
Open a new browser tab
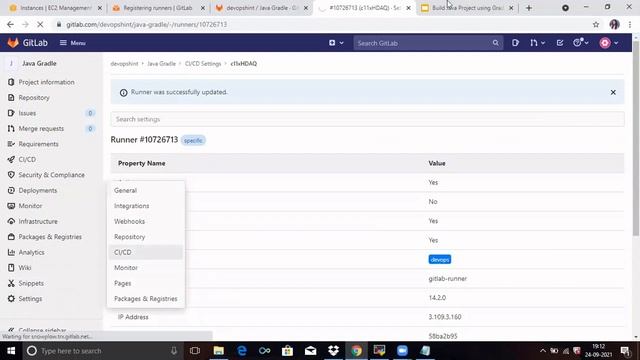point(529,8)
